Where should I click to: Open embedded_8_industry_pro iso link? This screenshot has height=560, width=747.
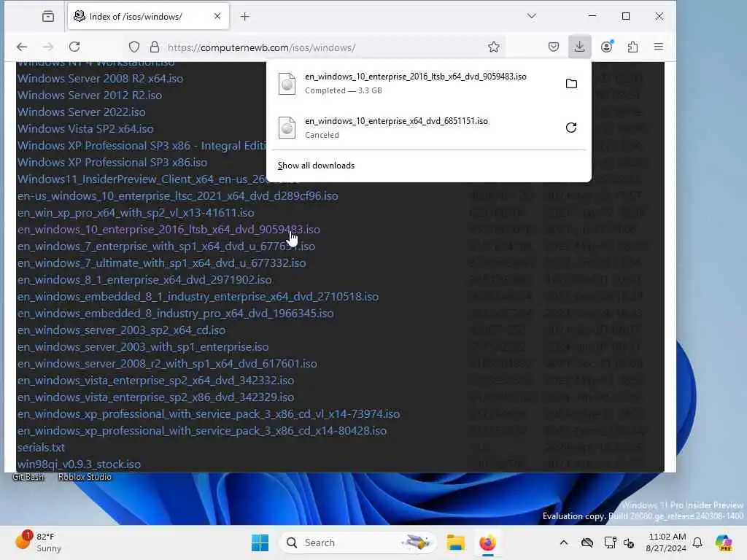(x=175, y=314)
